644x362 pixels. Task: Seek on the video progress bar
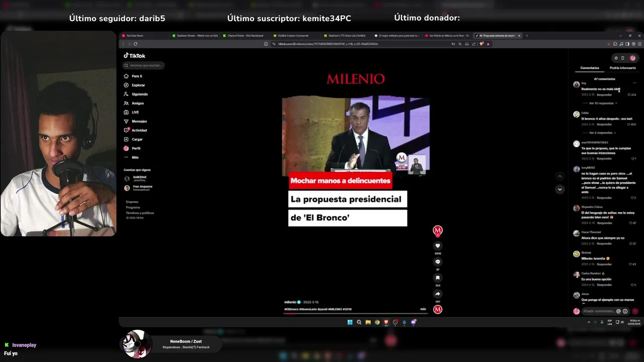[x=355, y=313]
